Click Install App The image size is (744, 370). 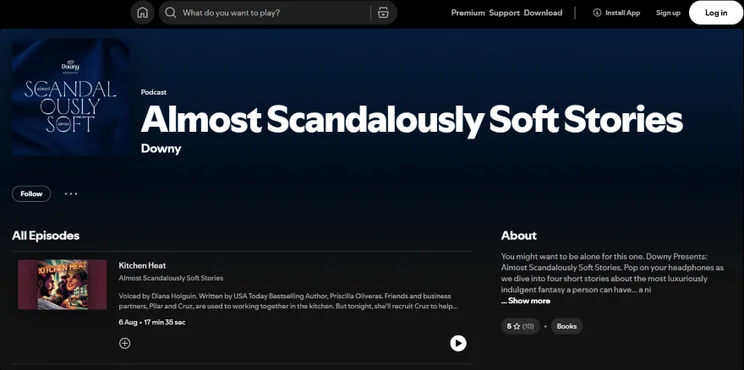616,13
